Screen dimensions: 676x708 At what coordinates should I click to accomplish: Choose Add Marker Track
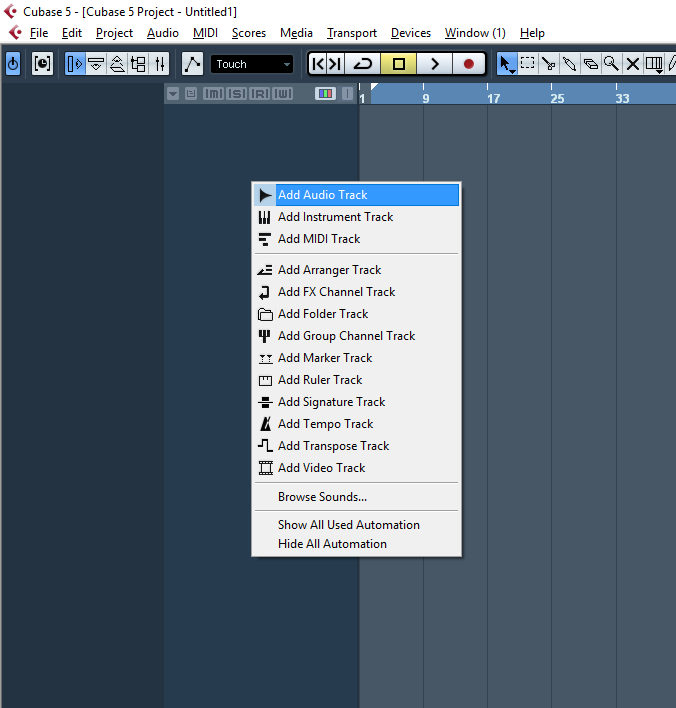[356, 358]
